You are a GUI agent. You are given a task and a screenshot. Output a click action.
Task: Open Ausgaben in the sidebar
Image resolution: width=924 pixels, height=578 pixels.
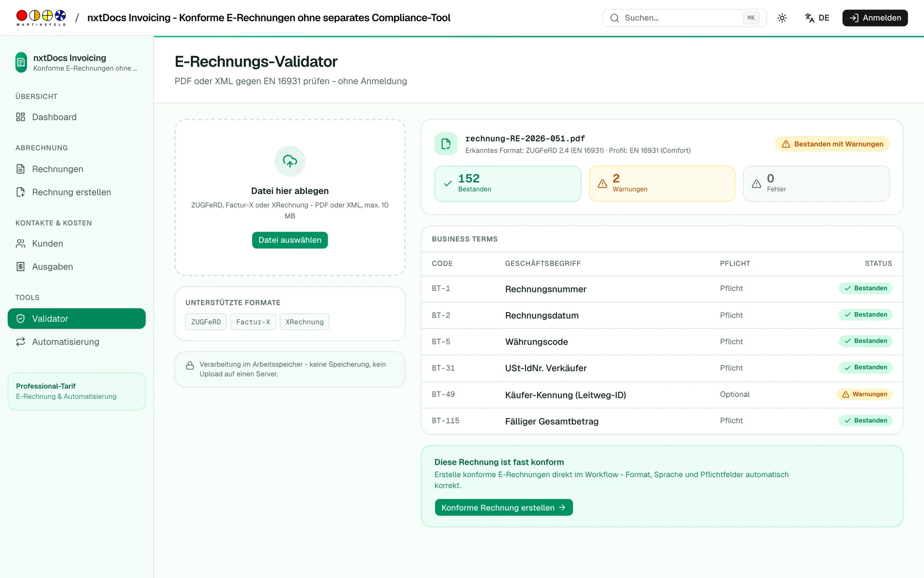77,267
